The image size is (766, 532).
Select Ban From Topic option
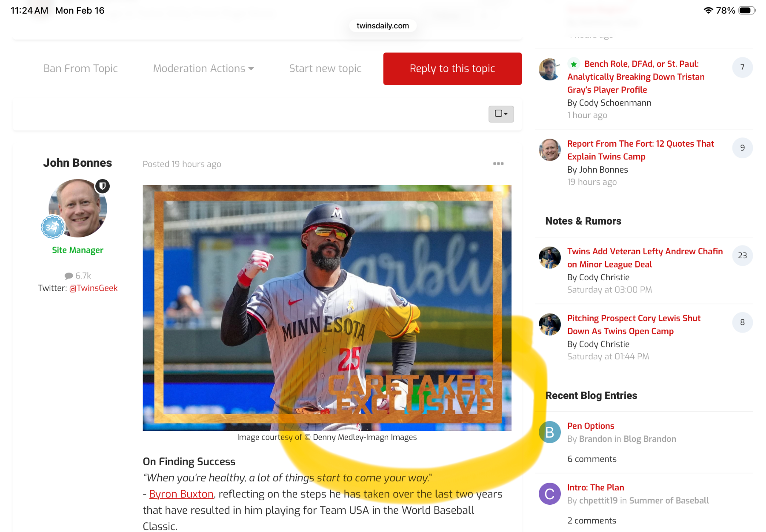click(80, 68)
